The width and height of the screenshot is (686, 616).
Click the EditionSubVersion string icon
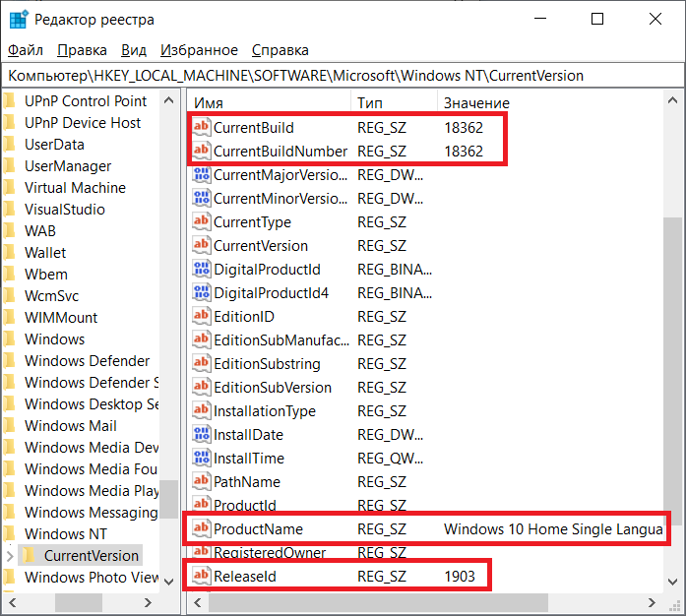pyautogui.click(x=201, y=387)
